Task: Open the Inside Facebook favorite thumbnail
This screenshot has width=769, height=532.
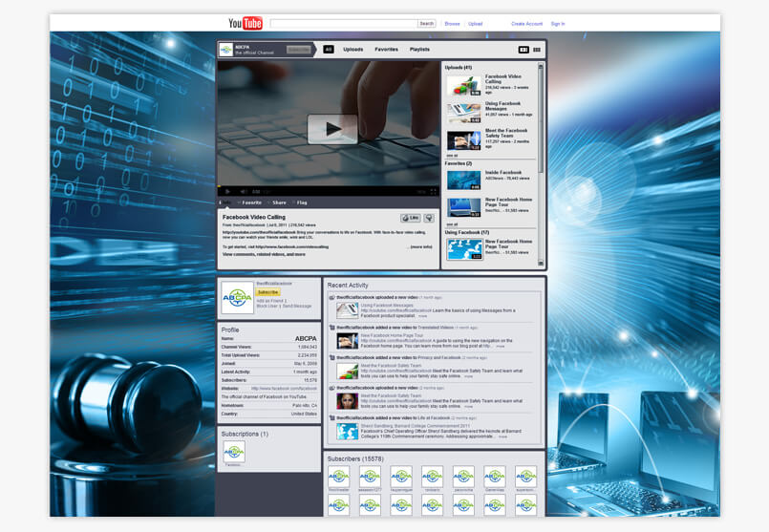Action: [463, 180]
